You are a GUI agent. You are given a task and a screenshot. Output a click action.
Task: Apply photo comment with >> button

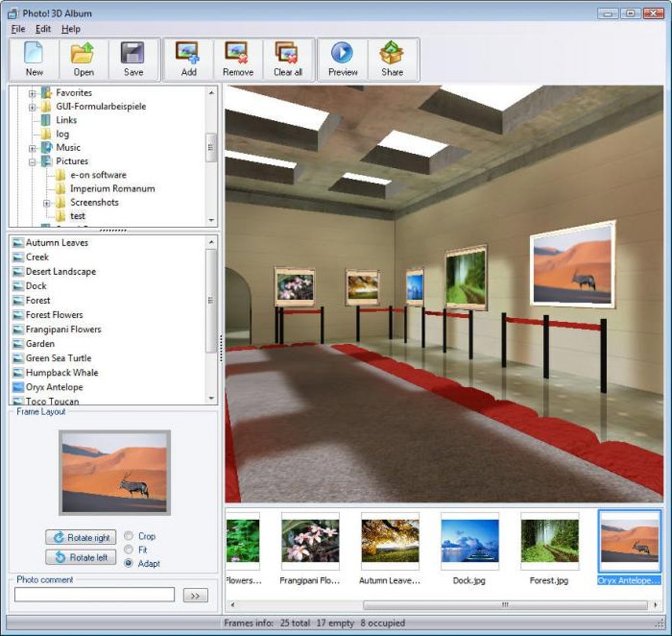(195, 595)
